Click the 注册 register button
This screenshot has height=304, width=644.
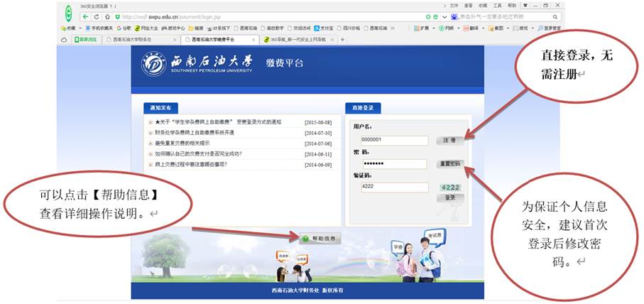coord(449,140)
